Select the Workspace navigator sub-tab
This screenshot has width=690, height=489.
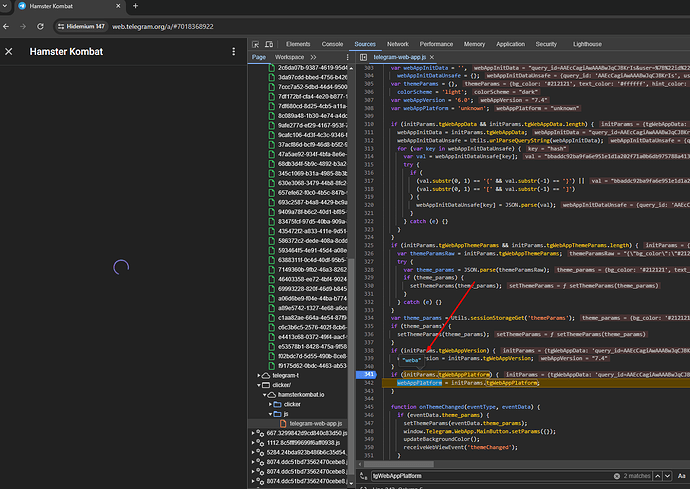289,57
